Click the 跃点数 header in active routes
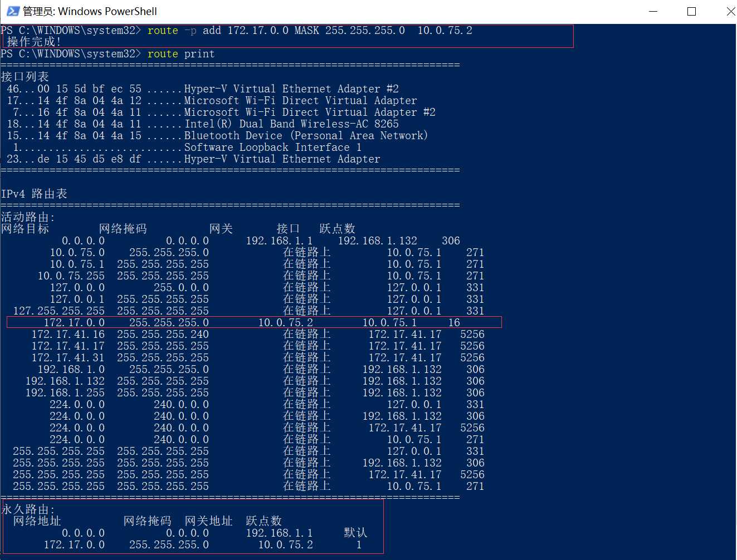The width and height of the screenshot is (737, 560). [338, 229]
